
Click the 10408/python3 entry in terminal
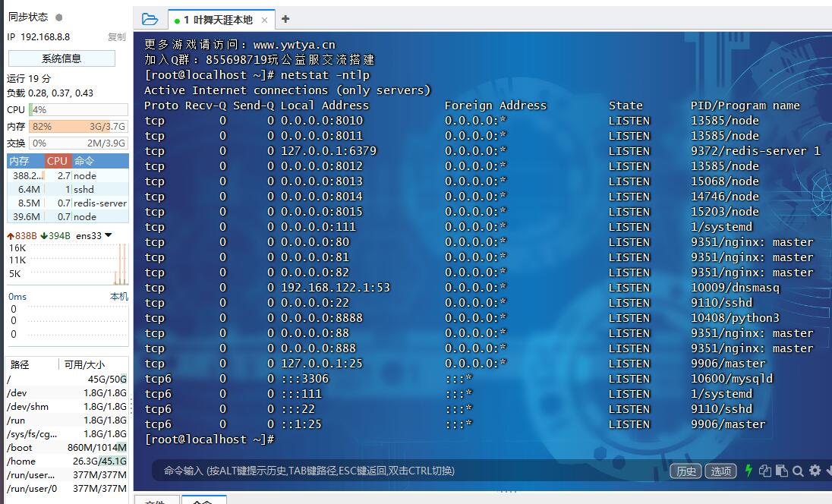(x=735, y=318)
